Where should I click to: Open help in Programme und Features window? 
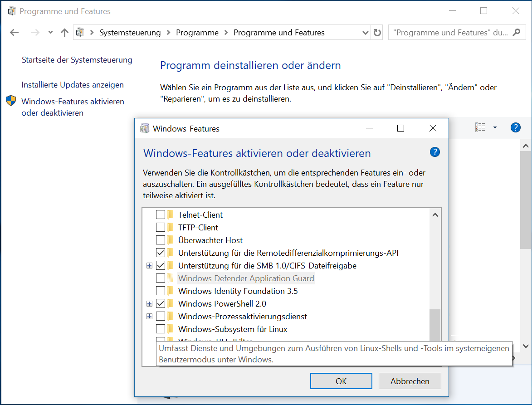(515, 127)
